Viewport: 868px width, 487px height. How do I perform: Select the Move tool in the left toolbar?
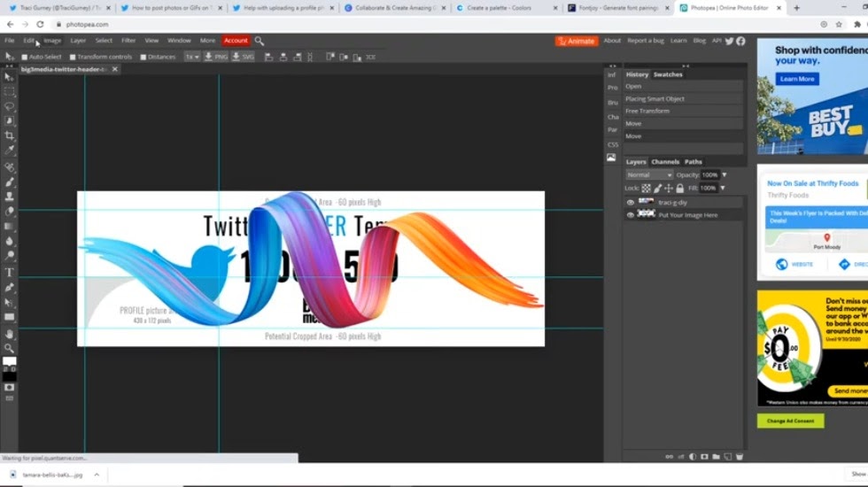point(9,77)
